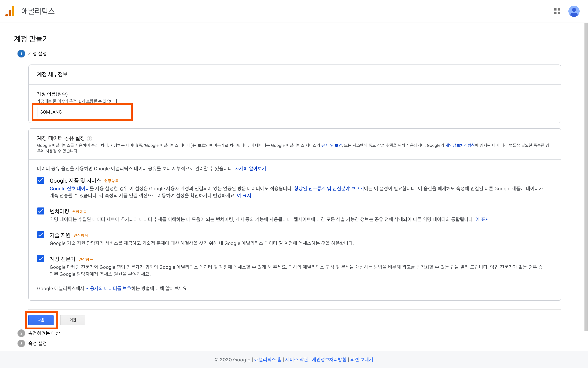Click the 이전 button

tap(73, 320)
